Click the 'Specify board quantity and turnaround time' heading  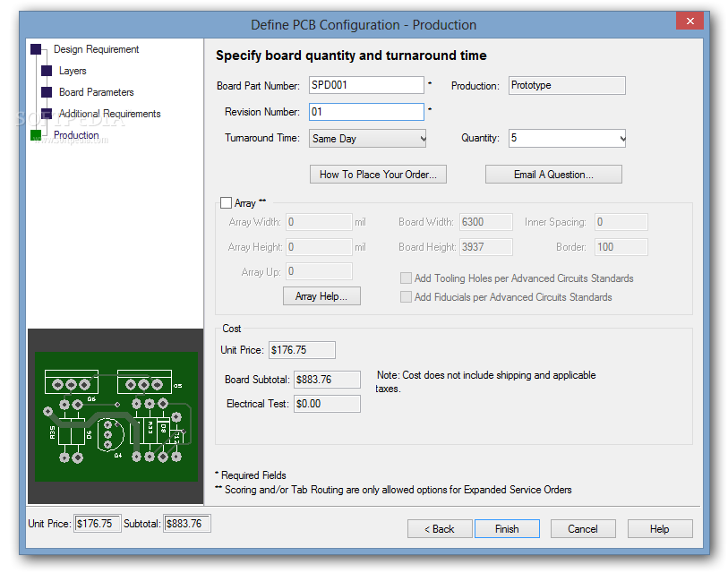tap(351, 56)
